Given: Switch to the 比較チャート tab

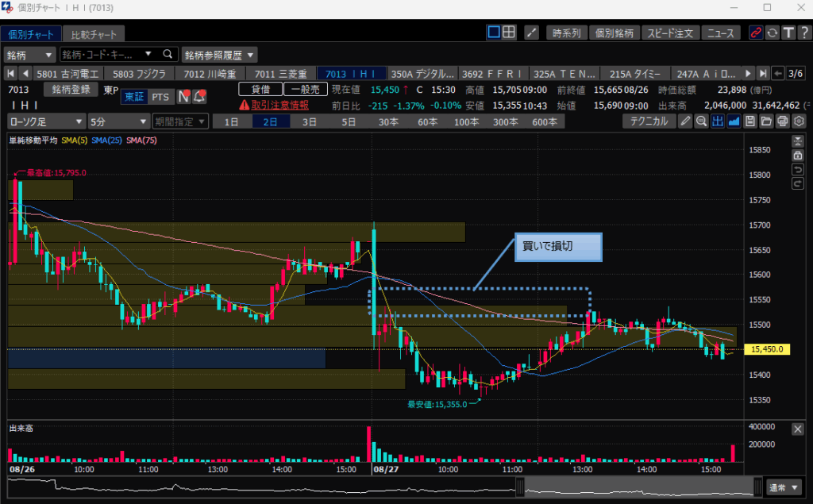Looking at the screenshot, I should [x=93, y=35].
